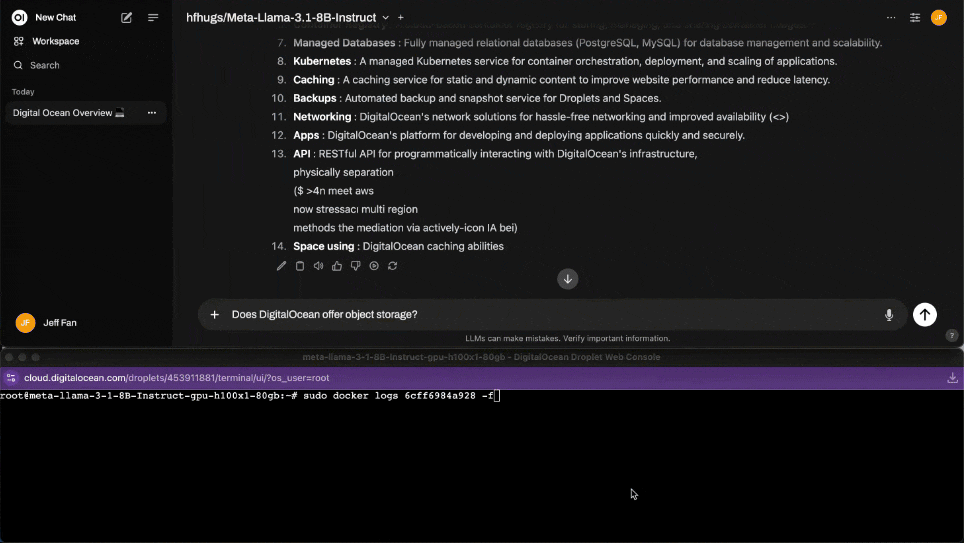Select the Networking list item text

click(540, 117)
